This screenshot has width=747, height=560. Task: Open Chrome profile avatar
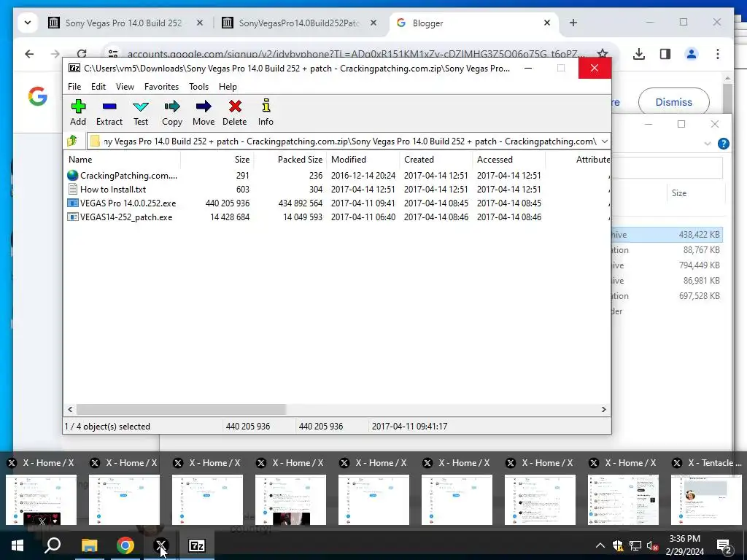[692, 54]
